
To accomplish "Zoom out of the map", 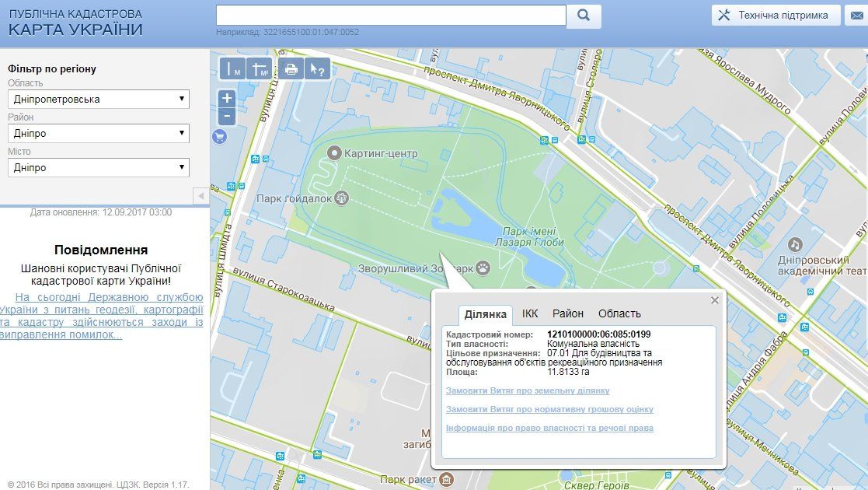I will [x=227, y=117].
